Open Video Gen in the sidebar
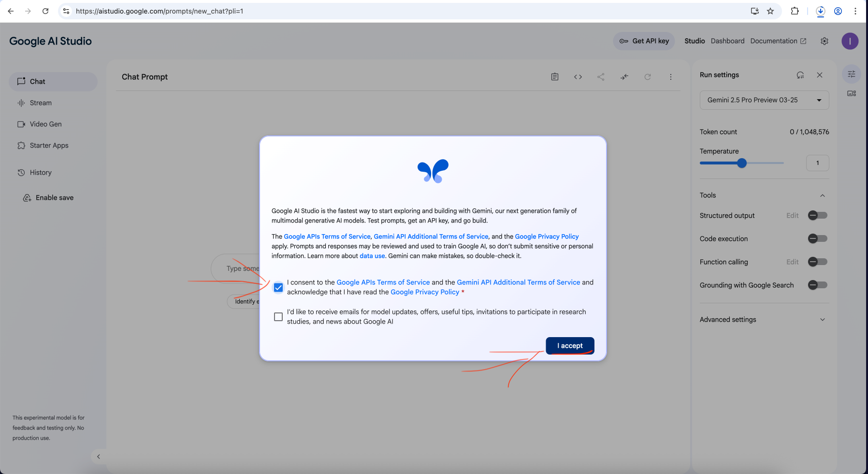 tap(53, 124)
